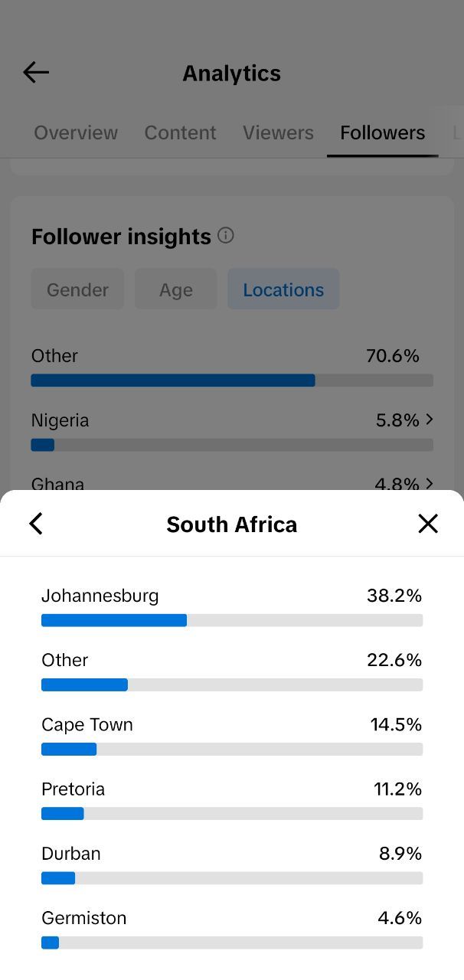Tap the Durban 8.9% bar
Screen dimensions: 464x980
click(x=232, y=878)
